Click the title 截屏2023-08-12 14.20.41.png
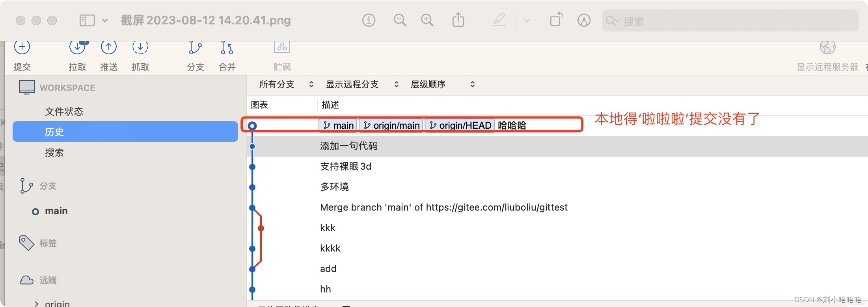This screenshot has height=307, width=868. coord(206,20)
